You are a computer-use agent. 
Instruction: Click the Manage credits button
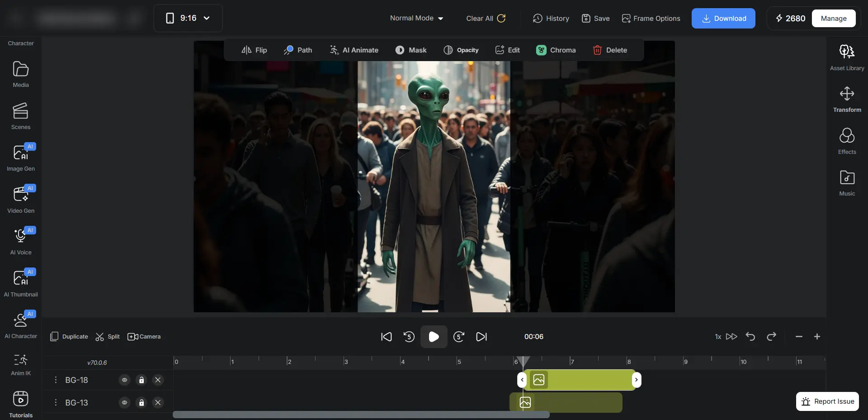[833, 19]
